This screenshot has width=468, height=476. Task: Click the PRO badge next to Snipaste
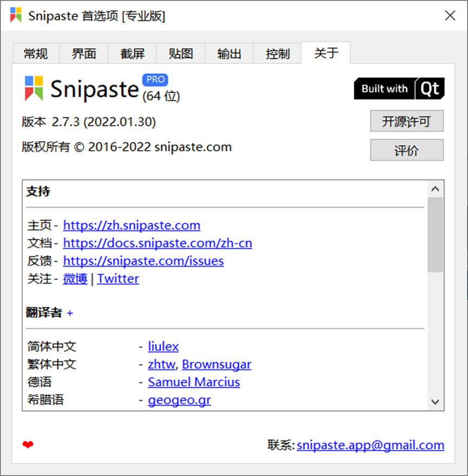[155, 79]
